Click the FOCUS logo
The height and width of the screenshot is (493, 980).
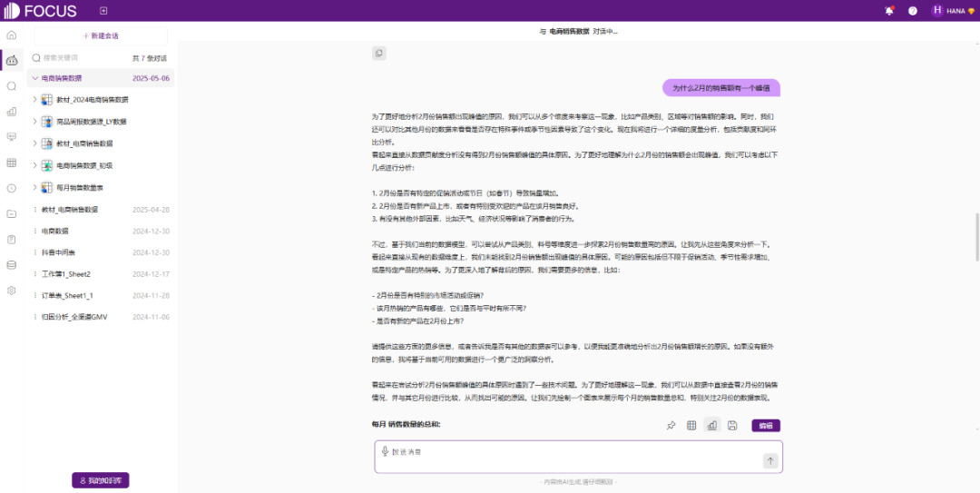pos(41,11)
